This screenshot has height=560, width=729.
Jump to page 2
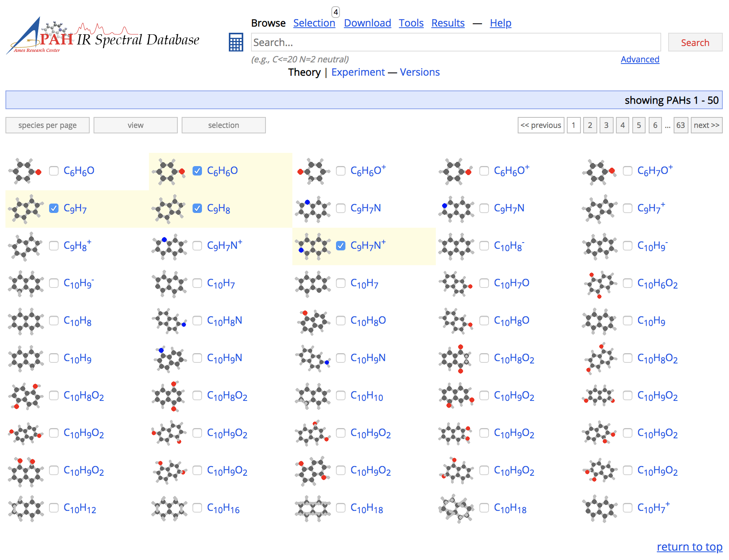[590, 125]
